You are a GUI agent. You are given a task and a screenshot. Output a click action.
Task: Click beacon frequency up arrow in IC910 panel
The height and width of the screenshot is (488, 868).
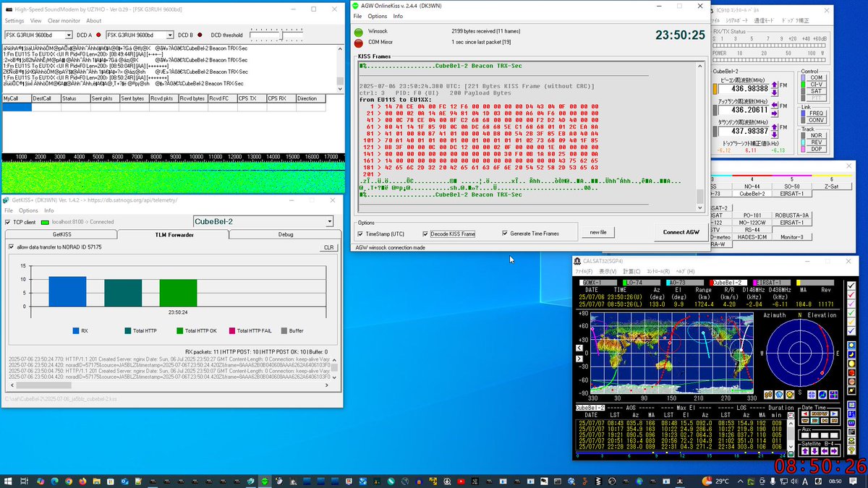pyautogui.click(x=775, y=85)
